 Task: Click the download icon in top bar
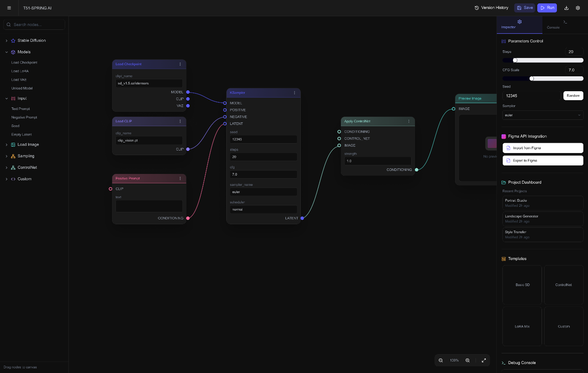tap(566, 8)
